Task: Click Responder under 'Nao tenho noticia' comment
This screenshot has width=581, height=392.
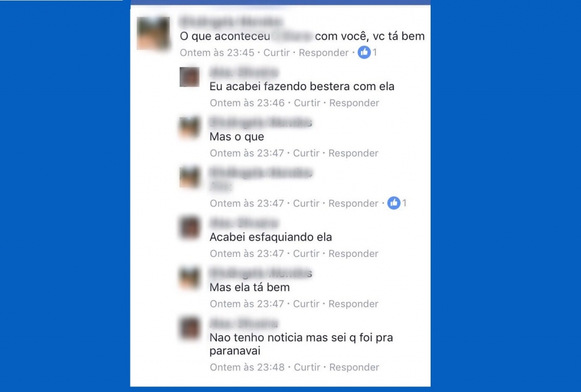Action: pyautogui.click(x=354, y=367)
